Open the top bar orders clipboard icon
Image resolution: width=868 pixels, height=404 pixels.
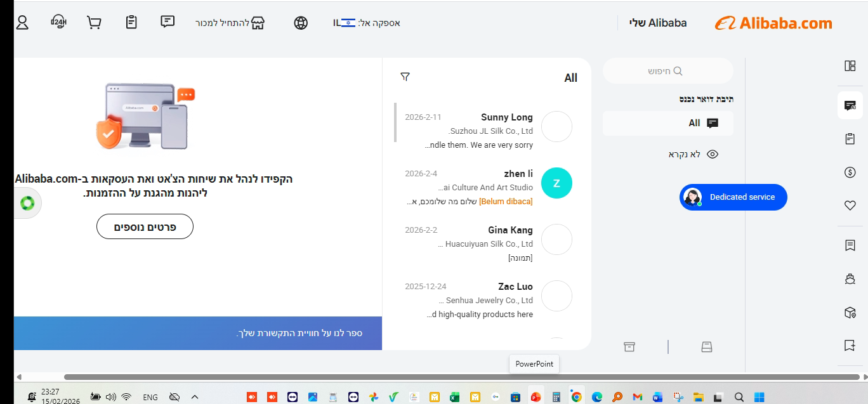pyautogui.click(x=131, y=22)
